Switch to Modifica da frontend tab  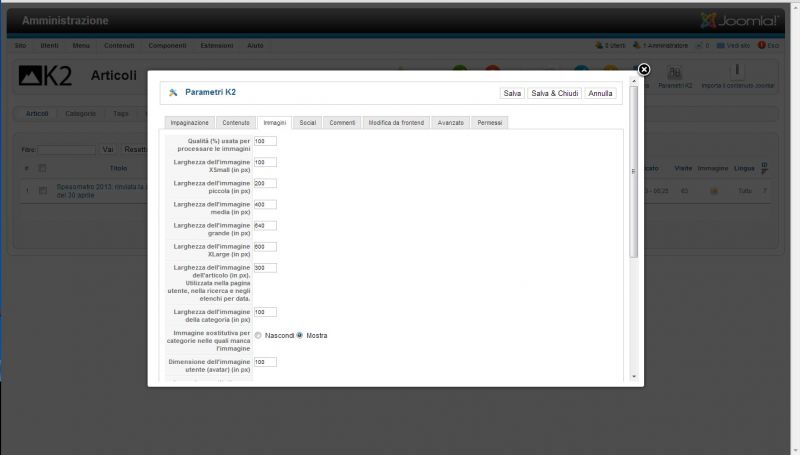pos(396,122)
